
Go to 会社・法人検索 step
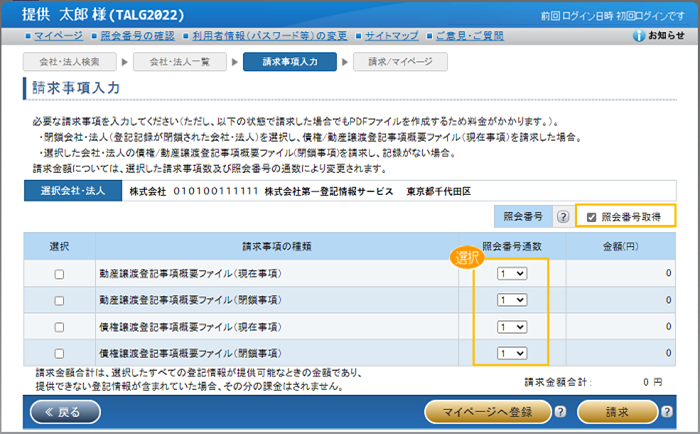[70, 62]
